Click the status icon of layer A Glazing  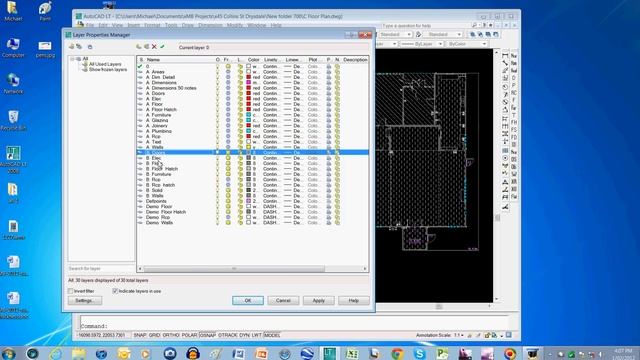[140, 120]
